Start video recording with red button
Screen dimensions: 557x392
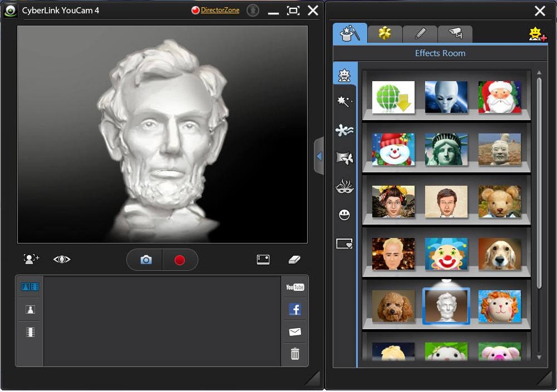tap(180, 260)
